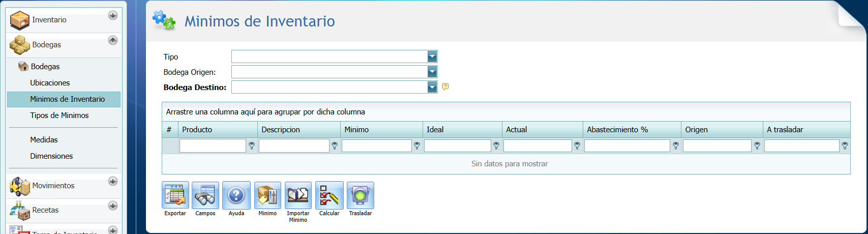Sort by Actual column header
Screen dimensions: 868x234
point(543,129)
